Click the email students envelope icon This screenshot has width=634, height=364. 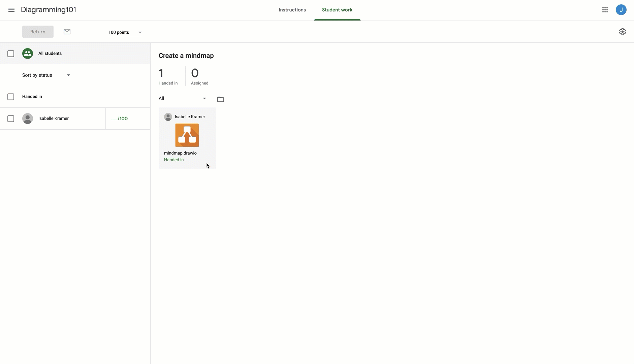tap(67, 31)
